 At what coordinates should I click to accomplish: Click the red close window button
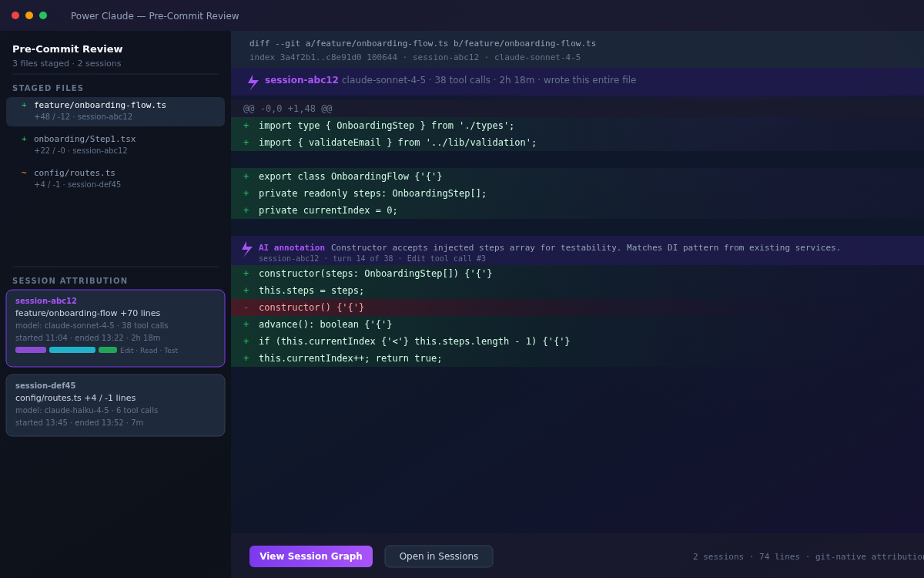point(15,15)
